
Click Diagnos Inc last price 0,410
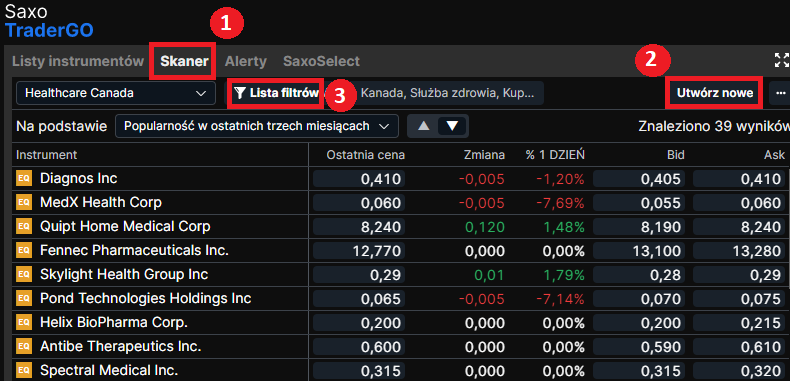pyautogui.click(x=359, y=179)
